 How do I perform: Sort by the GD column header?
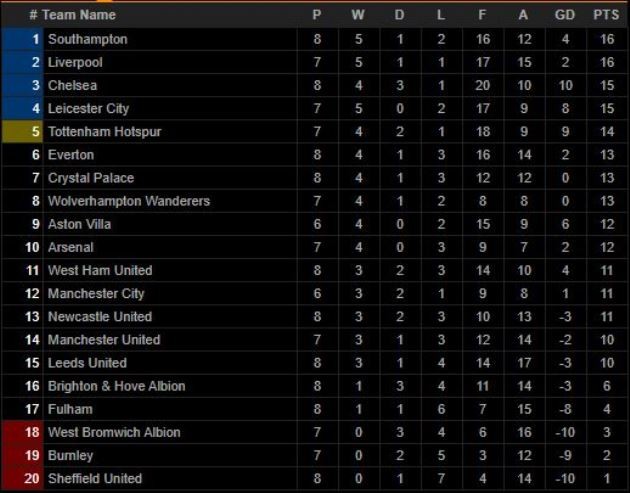coord(565,15)
